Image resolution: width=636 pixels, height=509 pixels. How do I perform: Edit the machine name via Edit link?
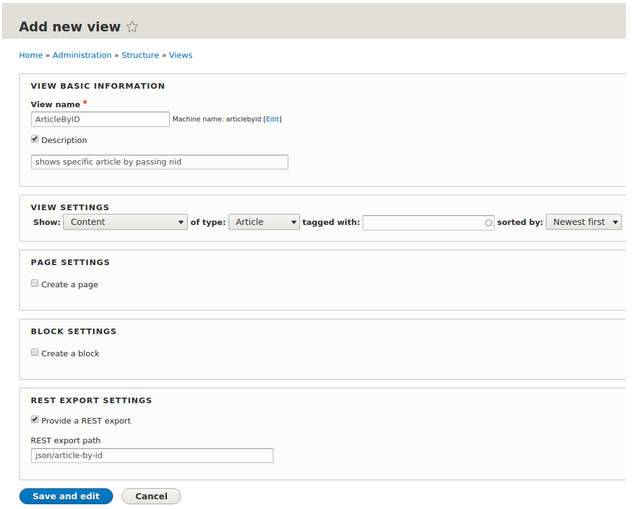click(x=273, y=119)
